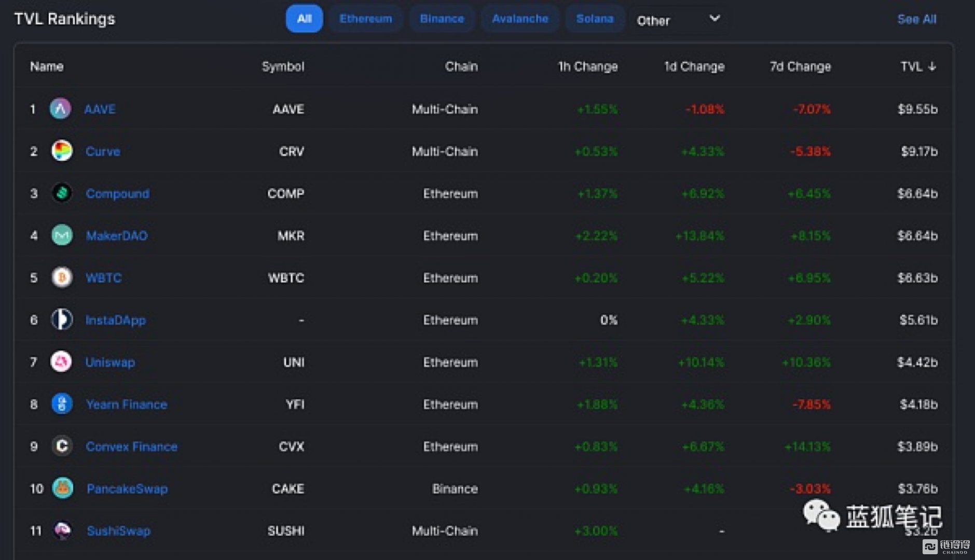
Task: Click the PancakeSwap bunny logo icon
Action: click(63, 488)
